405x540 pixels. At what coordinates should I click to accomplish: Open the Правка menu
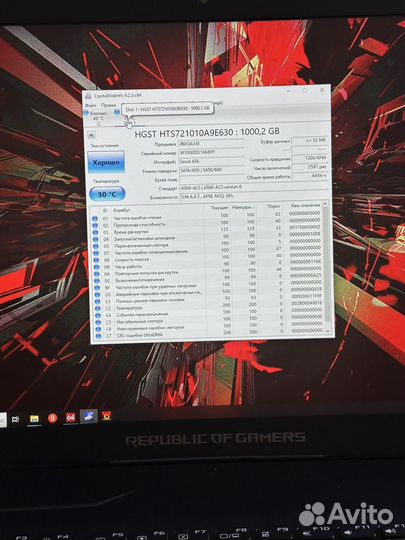pos(108,105)
